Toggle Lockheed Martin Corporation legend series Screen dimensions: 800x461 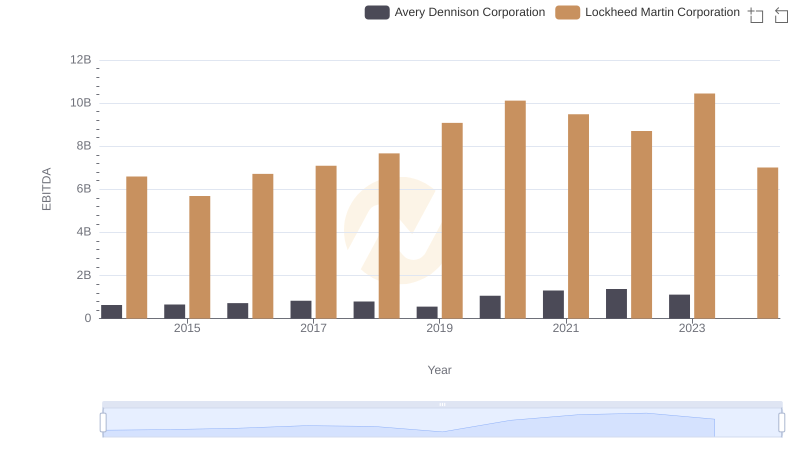[x=647, y=12]
